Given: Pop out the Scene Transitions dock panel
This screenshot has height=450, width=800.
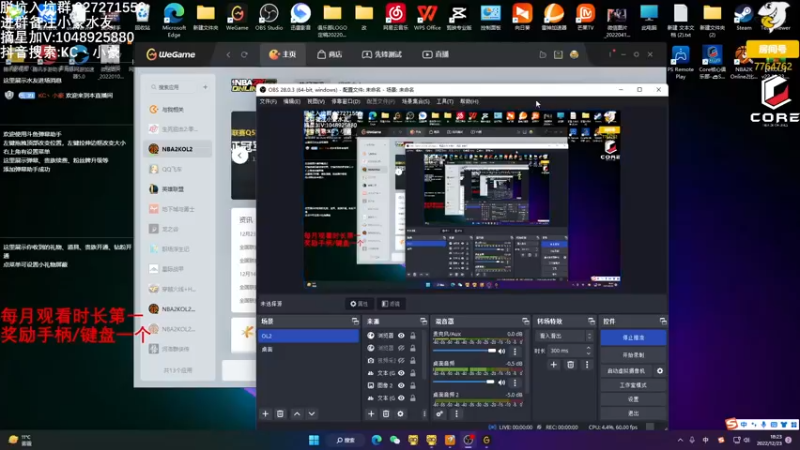Looking at the screenshot, I should pos(591,321).
